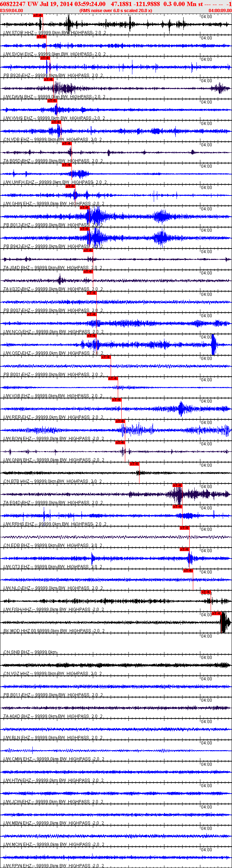This screenshot has height=868, width=232.
Task: Select the UW SVOH EHZ trace label
Action: point(54,54)
